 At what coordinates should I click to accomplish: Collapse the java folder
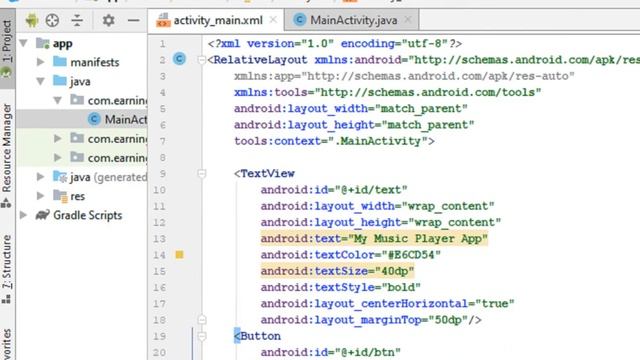40,81
